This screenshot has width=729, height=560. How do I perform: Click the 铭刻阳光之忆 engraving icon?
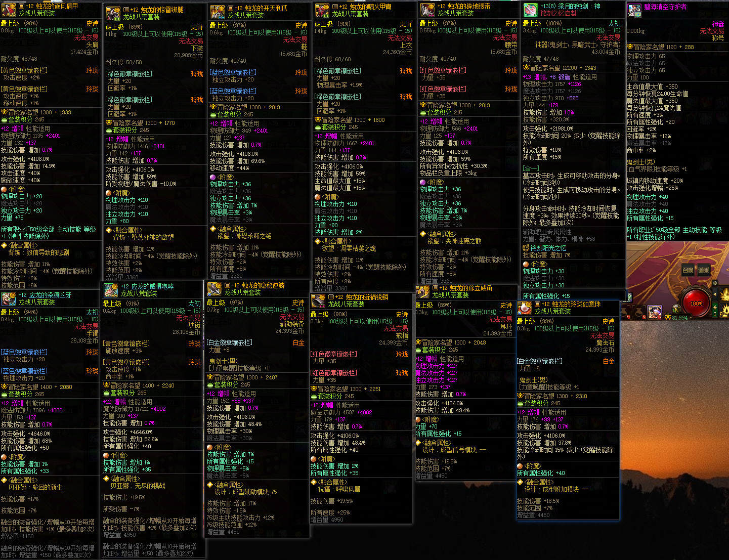point(526,248)
